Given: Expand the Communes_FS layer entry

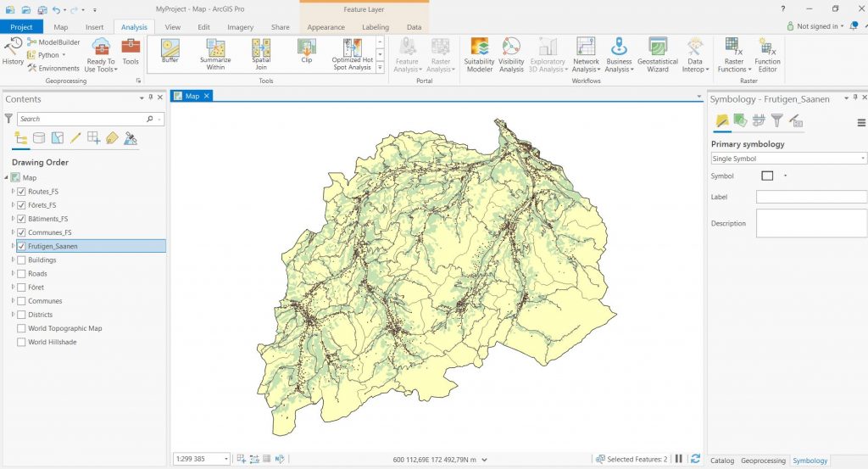Looking at the screenshot, I should [13, 232].
